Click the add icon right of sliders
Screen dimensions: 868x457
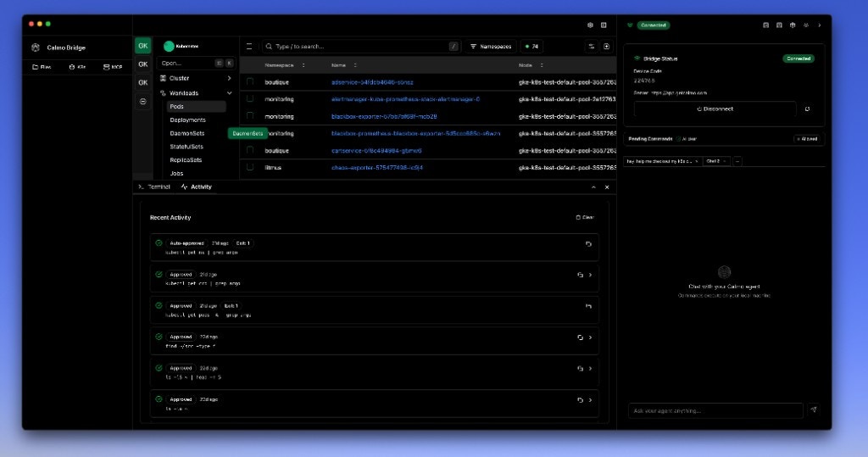click(x=607, y=47)
